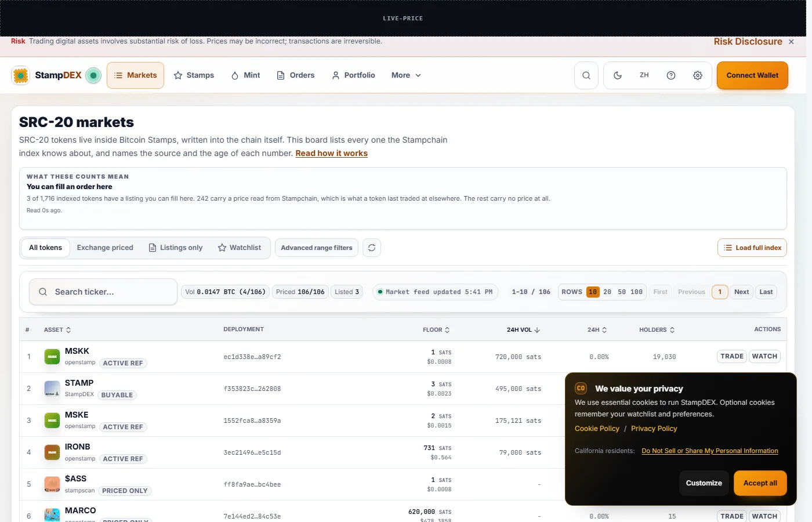
Task: Set rows per page to 100
Action: tap(636, 292)
